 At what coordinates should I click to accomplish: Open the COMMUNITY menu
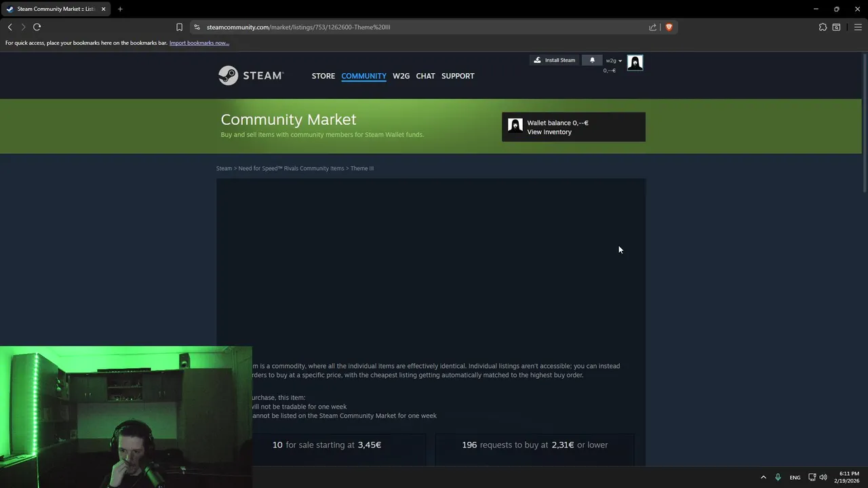[x=363, y=76]
